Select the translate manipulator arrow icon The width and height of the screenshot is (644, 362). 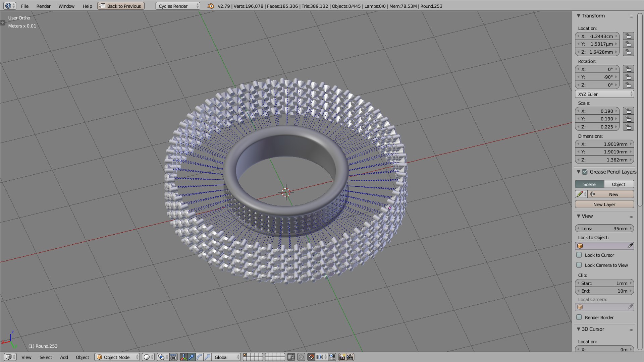click(191, 357)
